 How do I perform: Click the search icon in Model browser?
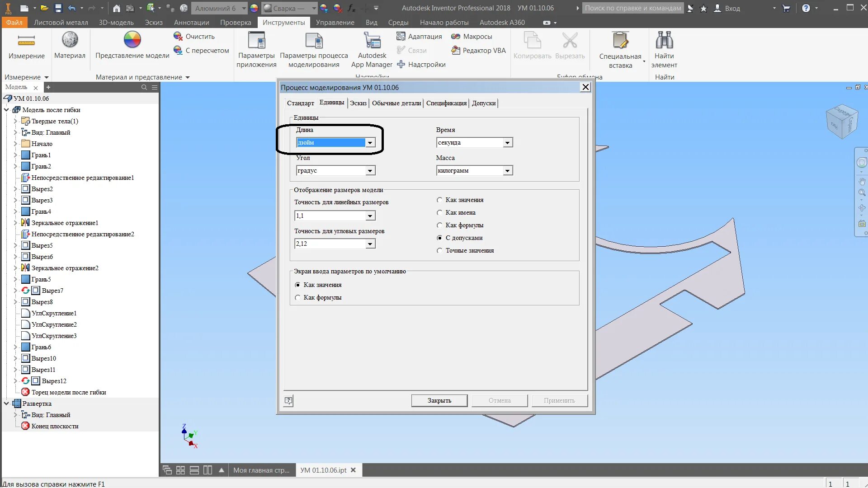click(x=144, y=87)
